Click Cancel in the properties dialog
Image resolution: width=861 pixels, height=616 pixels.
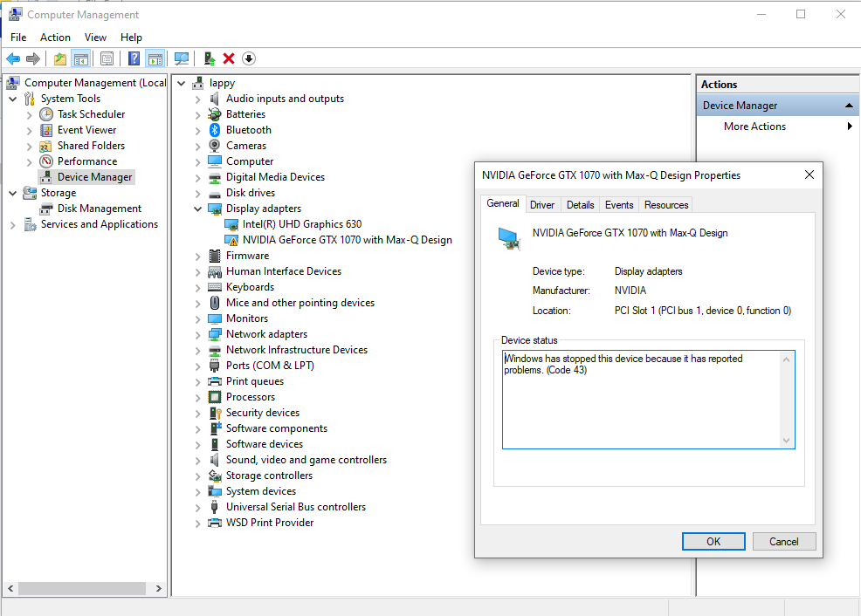click(783, 542)
